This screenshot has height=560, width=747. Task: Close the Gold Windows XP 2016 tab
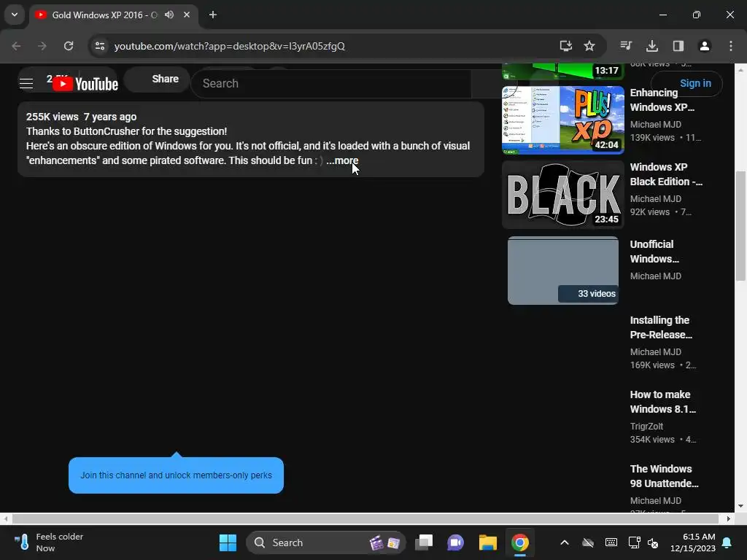pos(187,15)
